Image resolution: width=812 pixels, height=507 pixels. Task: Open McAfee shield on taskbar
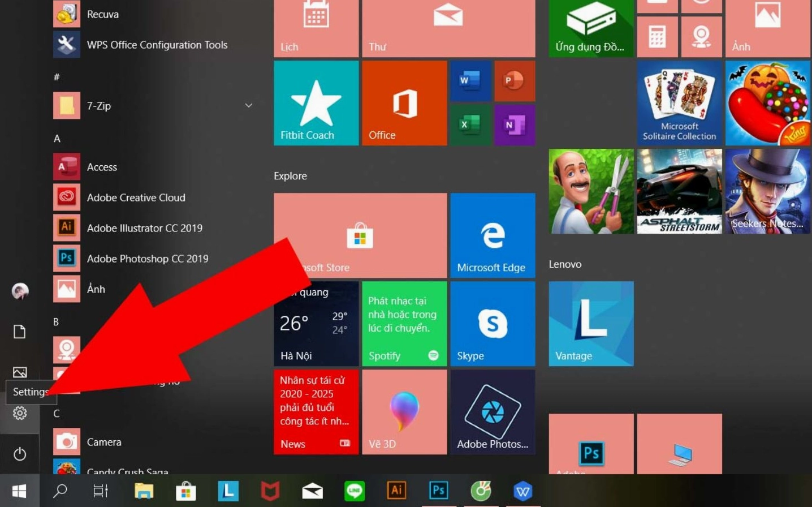[x=270, y=491]
